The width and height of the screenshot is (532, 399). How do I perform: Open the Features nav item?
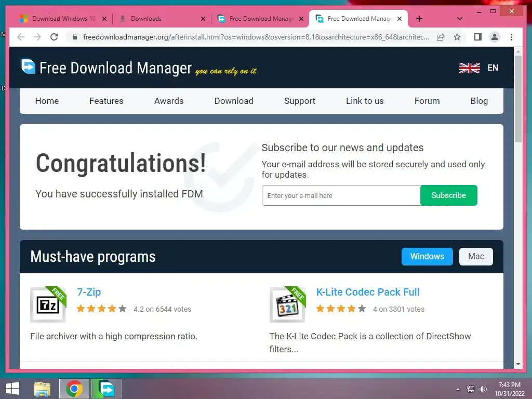pyautogui.click(x=106, y=101)
